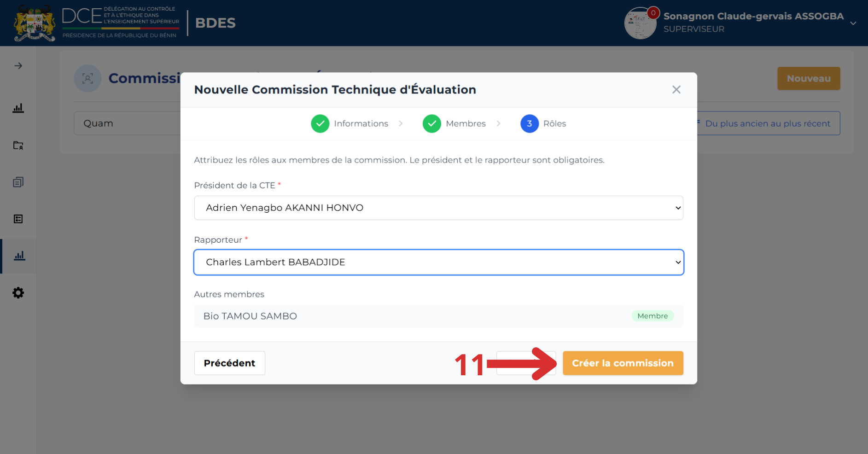Click the green Membre badge
This screenshot has width=868, height=454.
(x=652, y=316)
